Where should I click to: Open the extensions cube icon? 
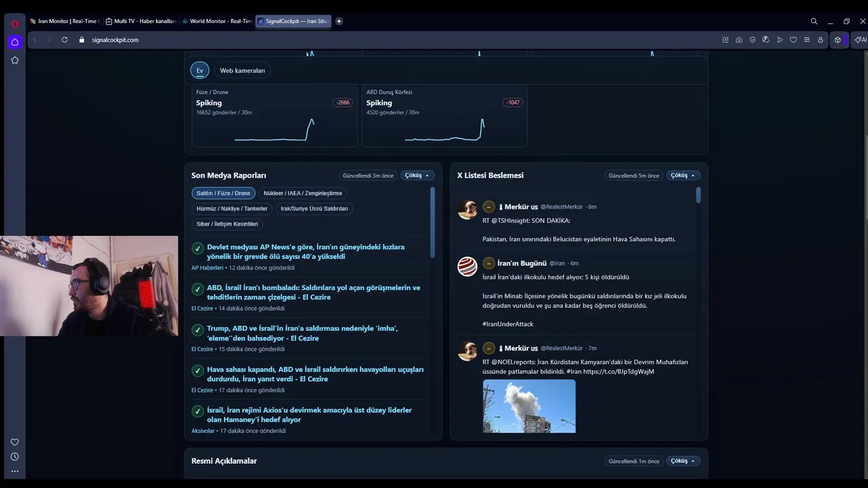coord(837,40)
